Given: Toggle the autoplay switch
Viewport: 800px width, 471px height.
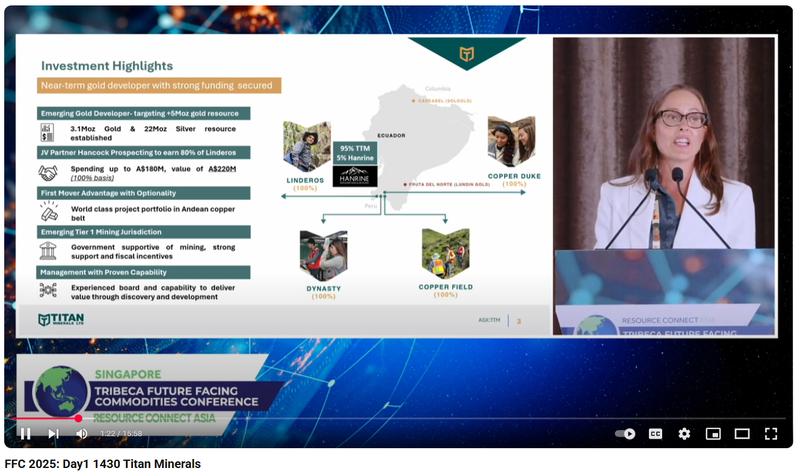Looking at the screenshot, I should (x=625, y=434).
